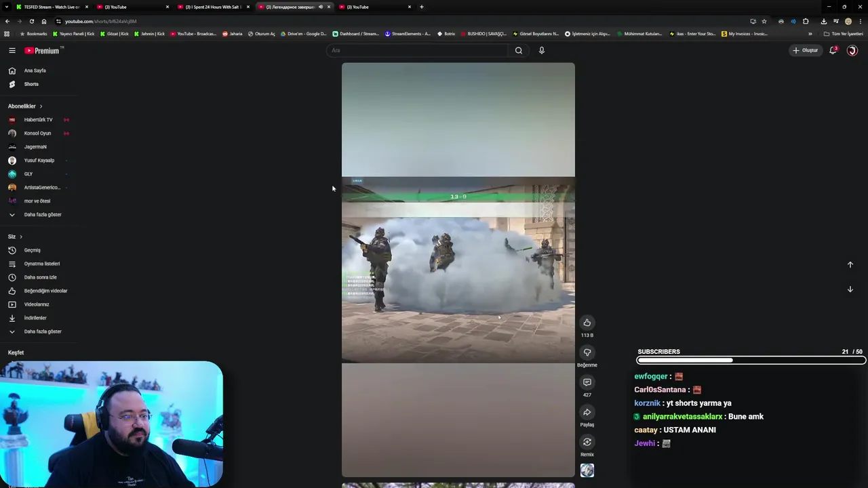Open Chrome downloads icon
868x488 pixels.
tap(823, 21)
